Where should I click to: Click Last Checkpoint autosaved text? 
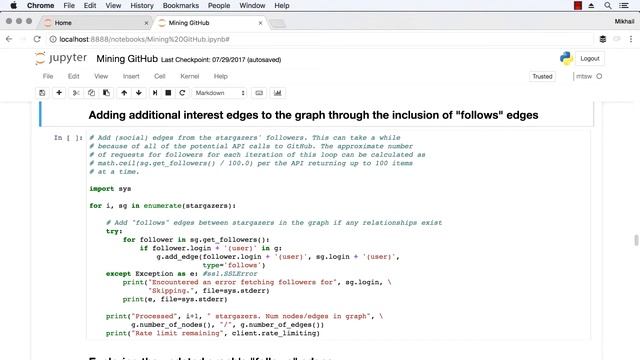click(x=221, y=60)
